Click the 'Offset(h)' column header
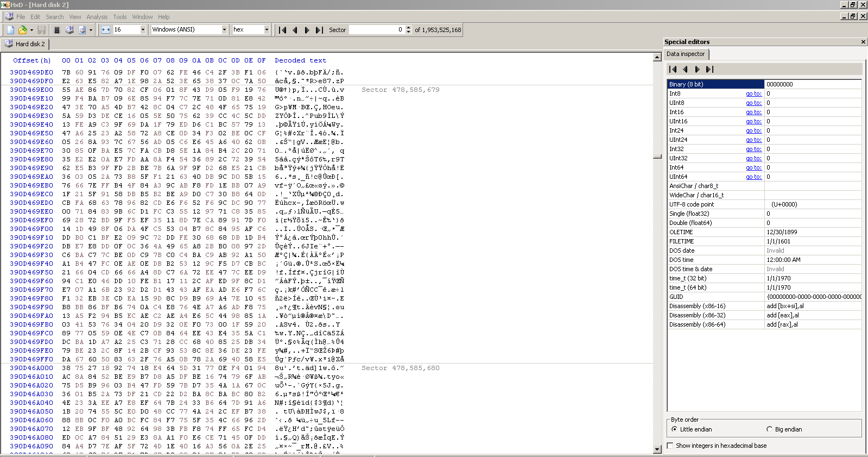 [x=31, y=60]
